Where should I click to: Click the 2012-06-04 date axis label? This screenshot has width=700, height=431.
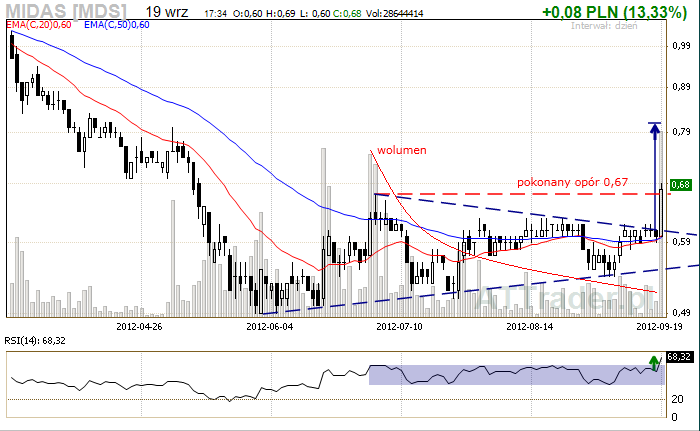coord(270,326)
